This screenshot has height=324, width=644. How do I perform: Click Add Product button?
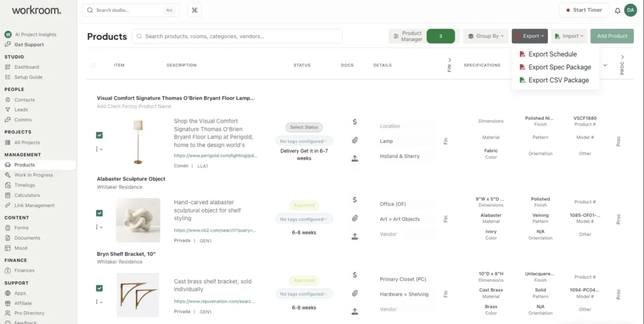pyautogui.click(x=612, y=36)
